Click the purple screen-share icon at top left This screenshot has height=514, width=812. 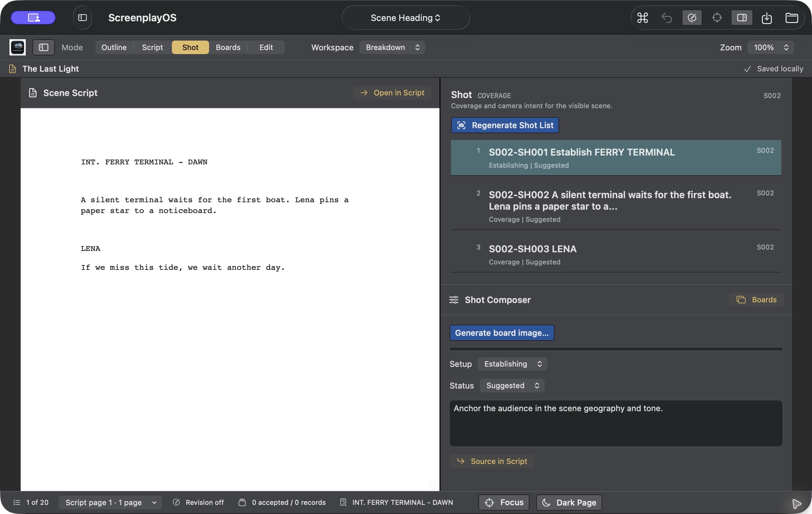tap(33, 18)
